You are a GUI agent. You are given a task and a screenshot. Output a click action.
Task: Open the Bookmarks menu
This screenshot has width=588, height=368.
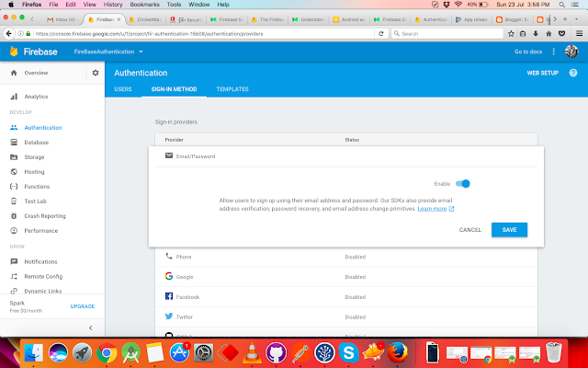[144, 5]
